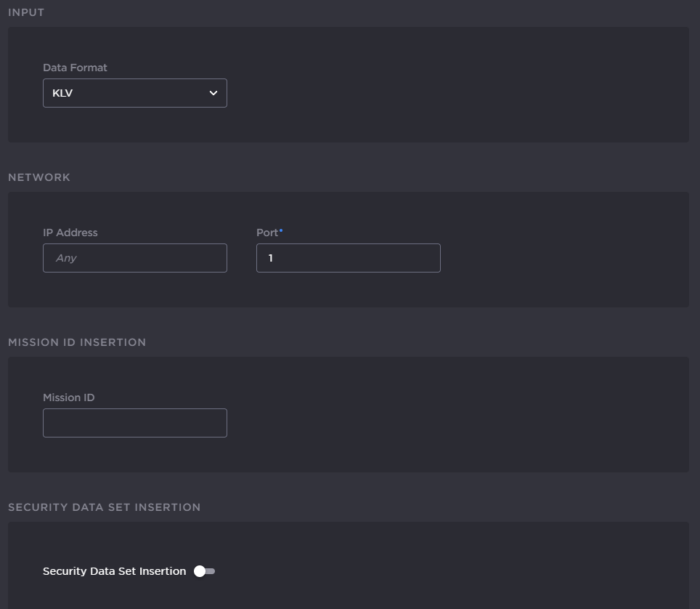Click empty space right of the Mission ID box

tap(450, 423)
